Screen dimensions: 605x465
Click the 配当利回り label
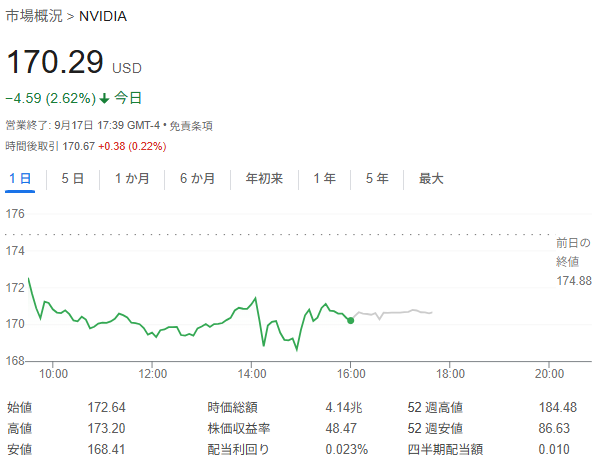pyautogui.click(x=238, y=450)
